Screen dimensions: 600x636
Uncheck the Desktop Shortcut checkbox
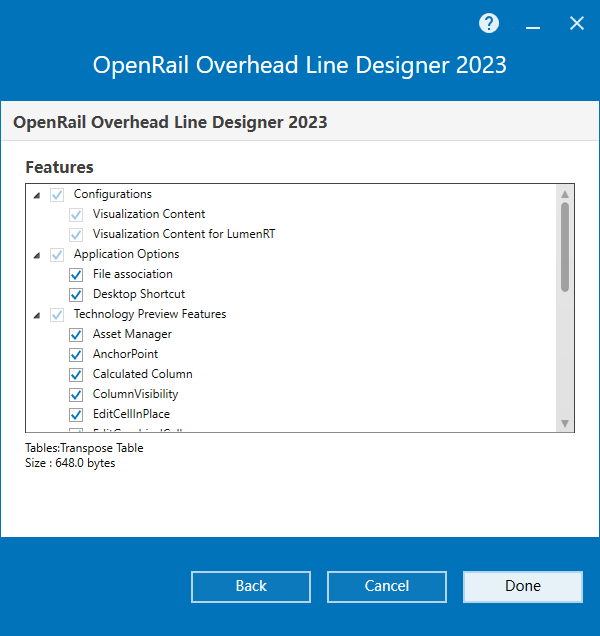click(x=76, y=294)
